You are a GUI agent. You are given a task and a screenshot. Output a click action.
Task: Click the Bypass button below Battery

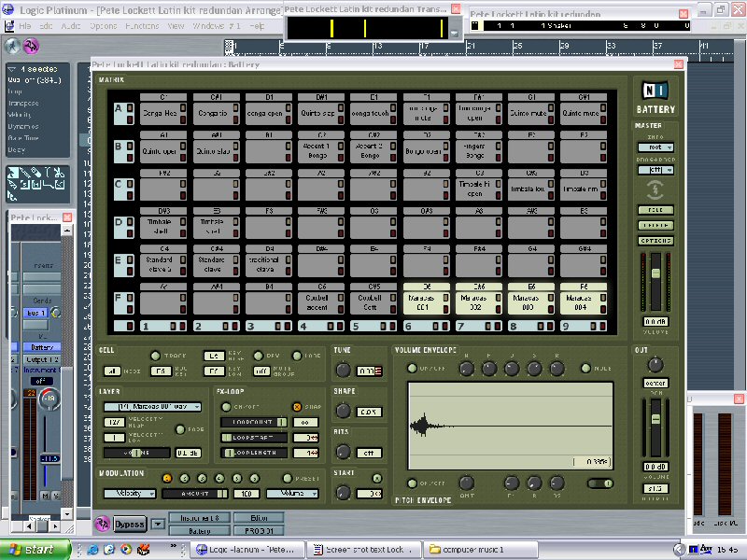tap(129, 525)
